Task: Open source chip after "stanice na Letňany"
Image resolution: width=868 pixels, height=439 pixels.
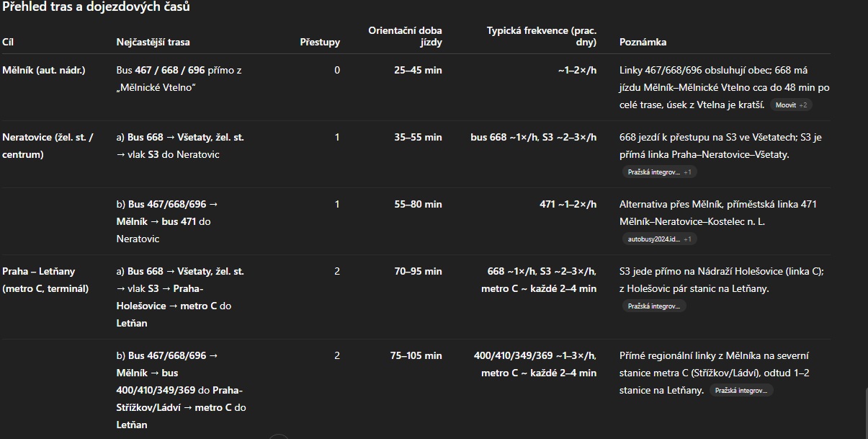Action: tap(741, 391)
